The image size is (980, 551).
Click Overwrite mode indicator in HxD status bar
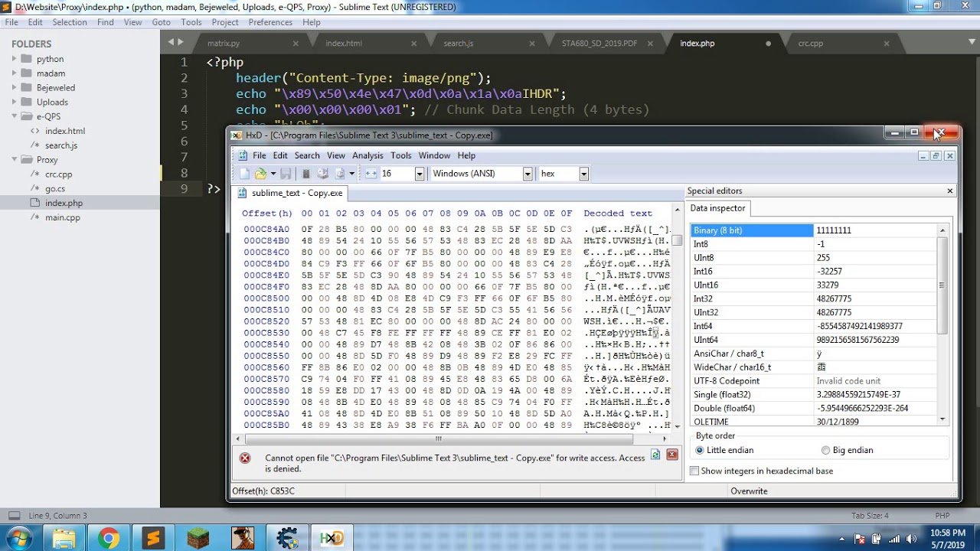pos(749,491)
